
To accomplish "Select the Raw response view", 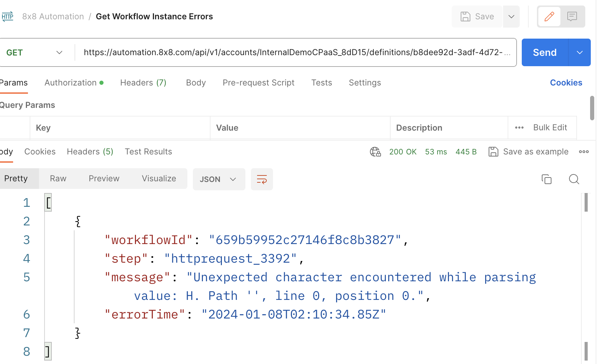I will pyautogui.click(x=58, y=179).
